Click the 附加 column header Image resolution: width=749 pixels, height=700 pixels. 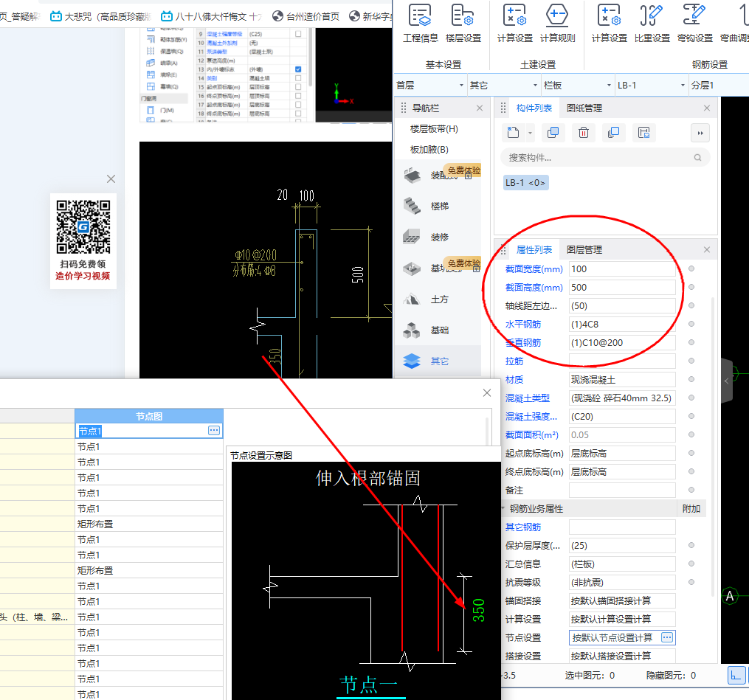691,508
